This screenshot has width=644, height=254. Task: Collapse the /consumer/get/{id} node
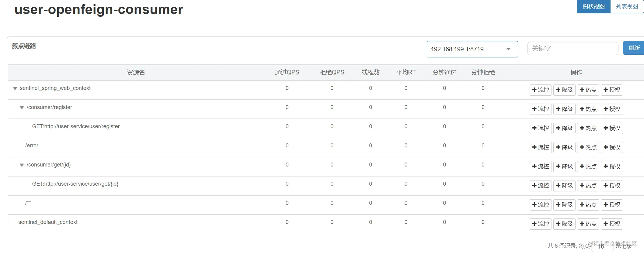coord(22,165)
